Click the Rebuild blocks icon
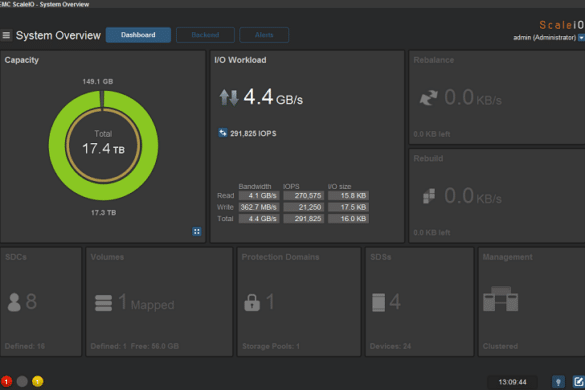The image size is (585, 390). click(x=429, y=196)
